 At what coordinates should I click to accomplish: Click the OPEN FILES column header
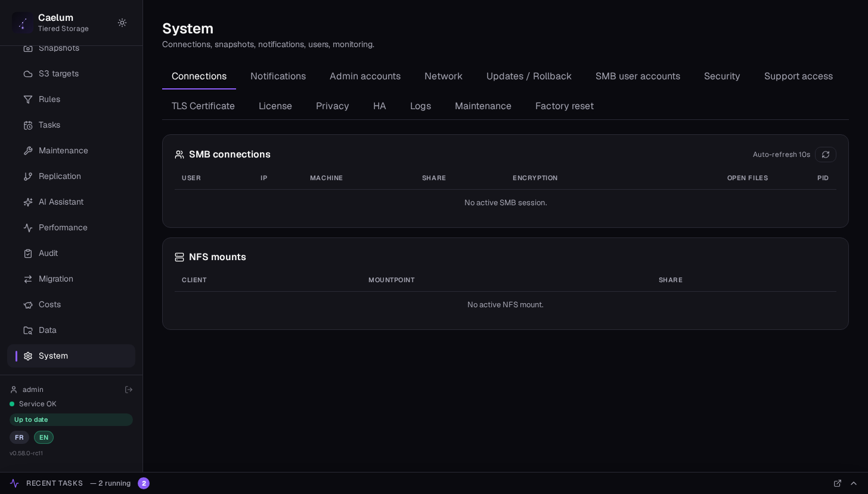(x=748, y=178)
